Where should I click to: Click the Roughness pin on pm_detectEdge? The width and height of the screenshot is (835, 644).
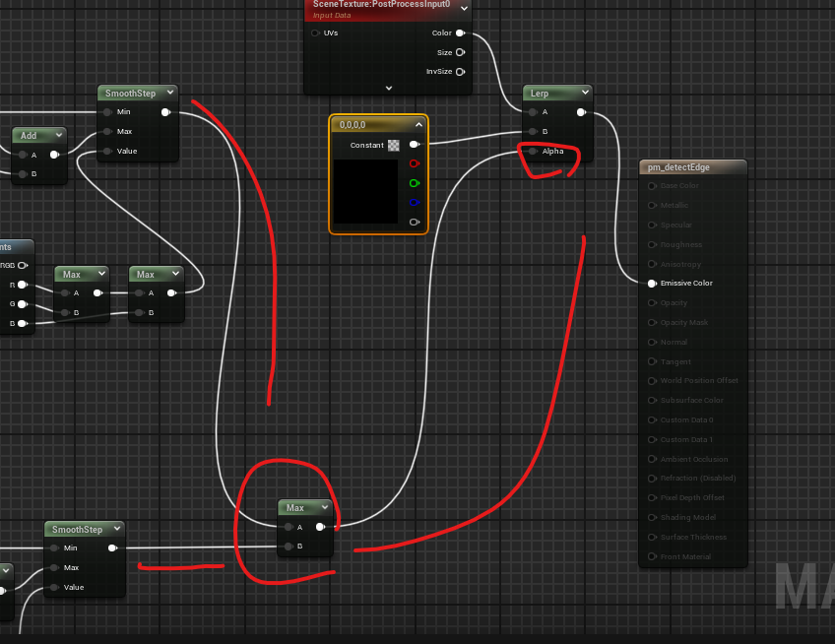(x=652, y=244)
